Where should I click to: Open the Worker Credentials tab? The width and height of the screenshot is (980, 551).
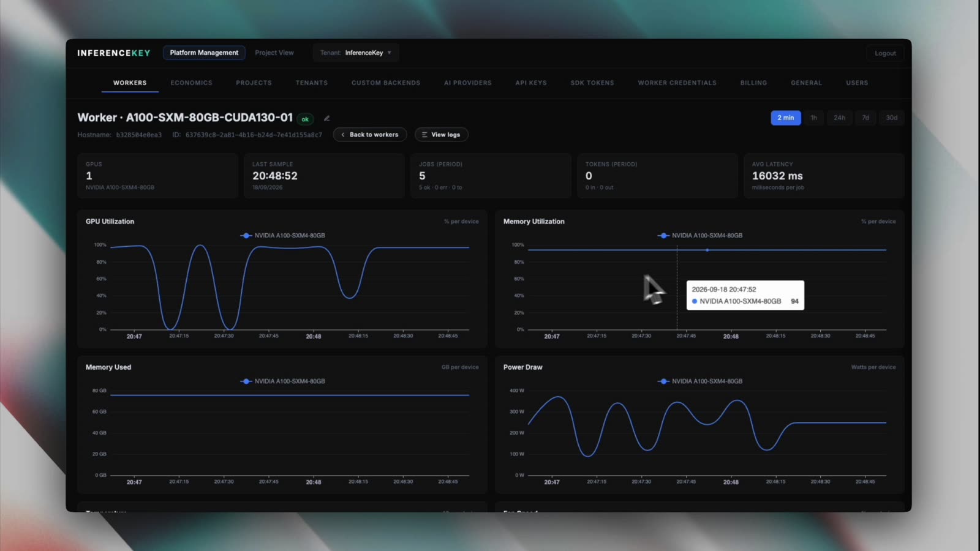click(677, 83)
